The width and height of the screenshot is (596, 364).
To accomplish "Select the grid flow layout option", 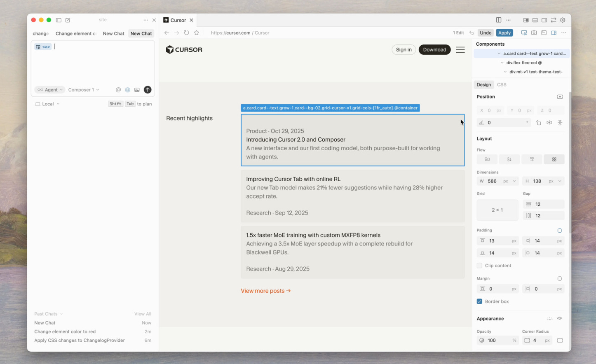I will pos(554,159).
